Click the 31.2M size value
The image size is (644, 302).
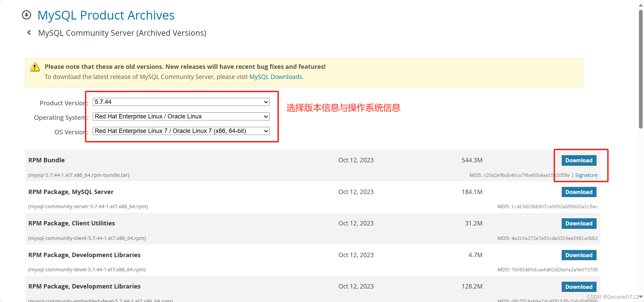(473, 223)
